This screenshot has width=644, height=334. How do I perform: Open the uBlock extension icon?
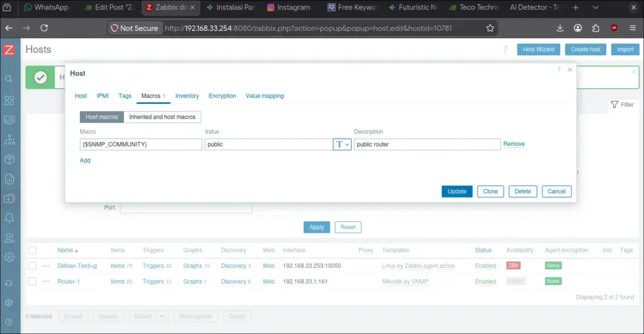click(x=614, y=28)
